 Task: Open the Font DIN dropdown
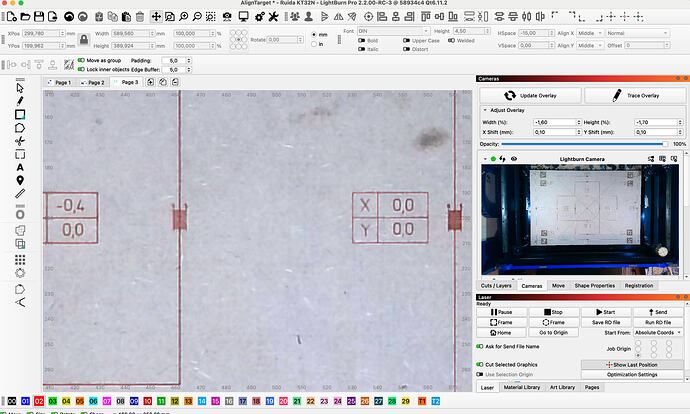[393, 31]
